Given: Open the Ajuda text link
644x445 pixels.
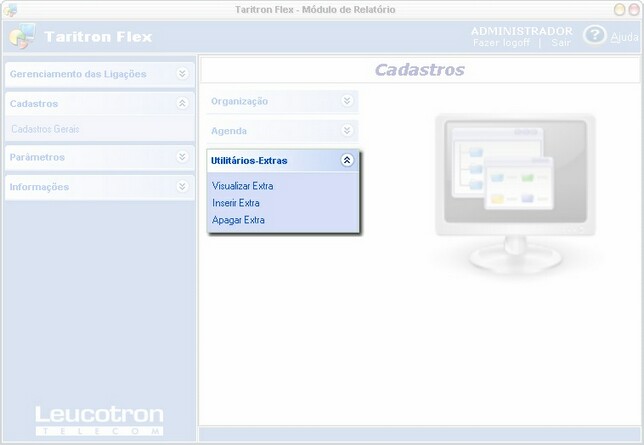Looking at the screenshot, I should click(624, 37).
